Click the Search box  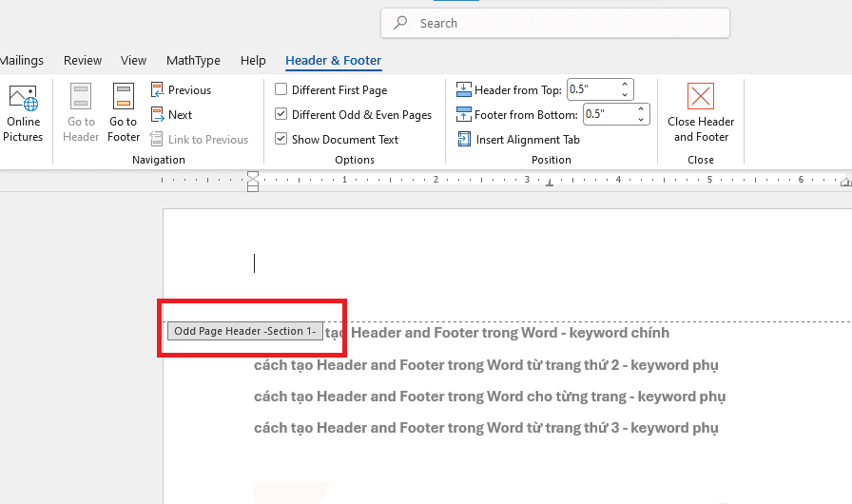click(554, 23)
